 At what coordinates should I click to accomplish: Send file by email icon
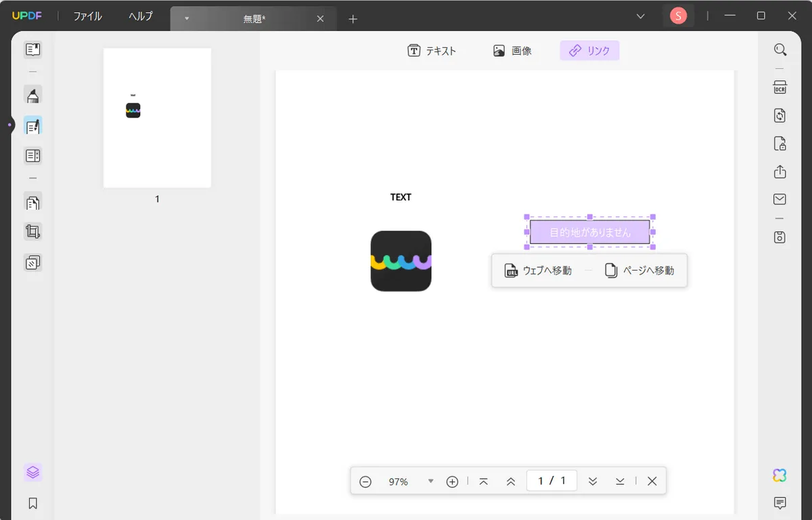780,199
